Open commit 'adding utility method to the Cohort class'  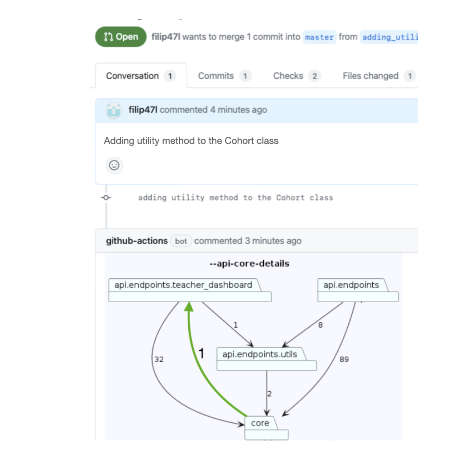click(x=236, y=198)
